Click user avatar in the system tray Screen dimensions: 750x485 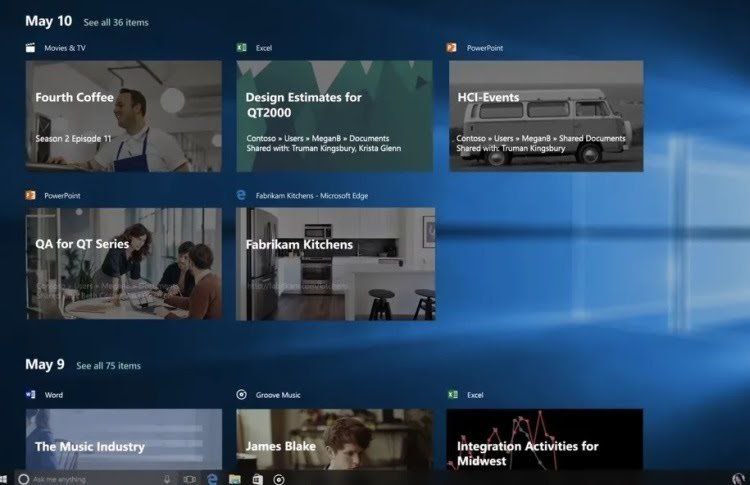(x=738, y=479)
